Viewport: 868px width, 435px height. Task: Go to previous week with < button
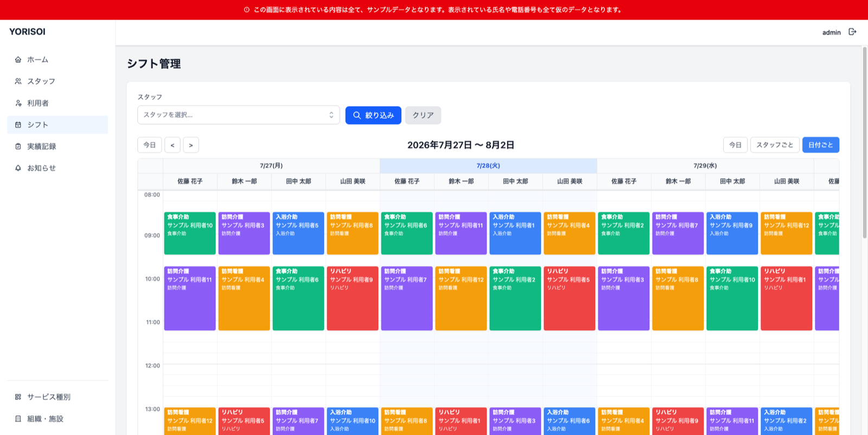(x=173, y=145)
